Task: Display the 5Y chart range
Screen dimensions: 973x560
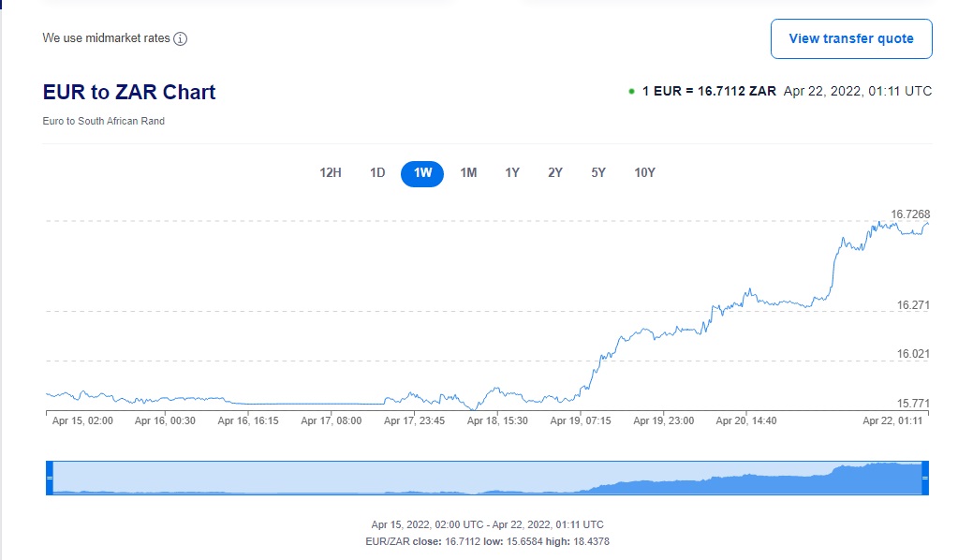Action: [598, 173]
